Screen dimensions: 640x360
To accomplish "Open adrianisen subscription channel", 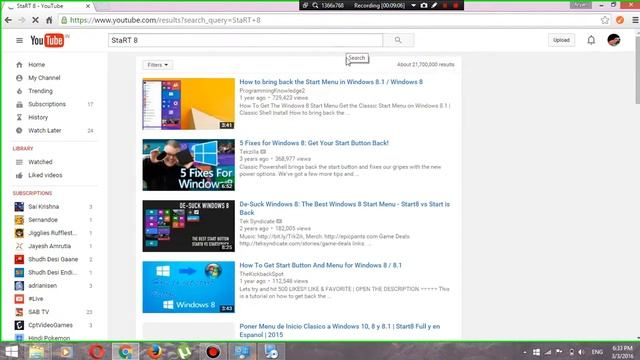I will coord(42,286).
